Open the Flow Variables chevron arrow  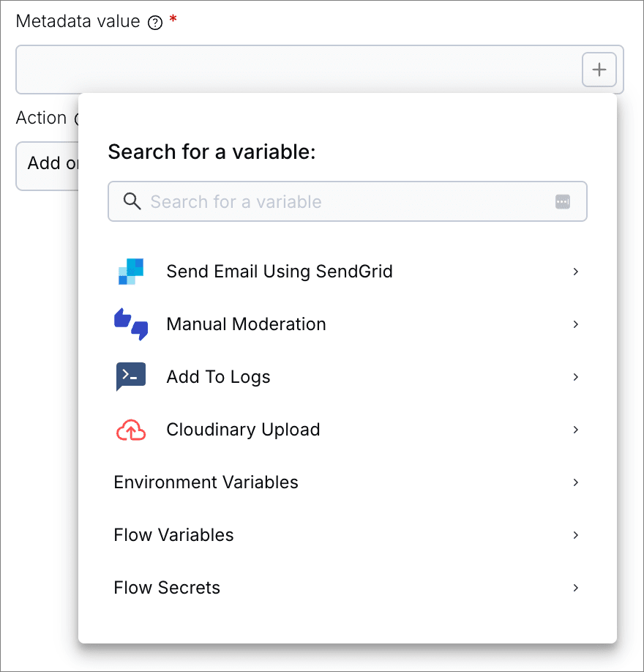tap(576, 535)
